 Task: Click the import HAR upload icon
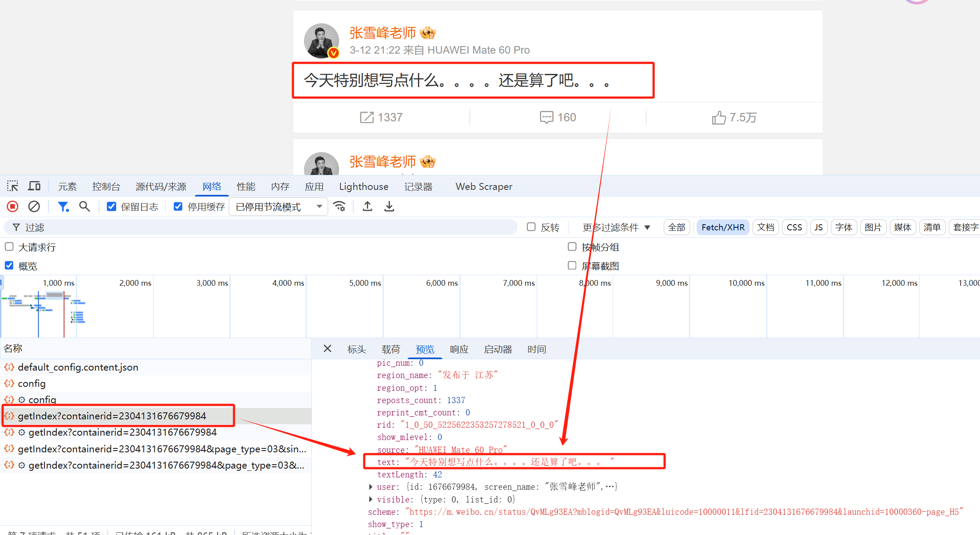[x=367, y=206]
